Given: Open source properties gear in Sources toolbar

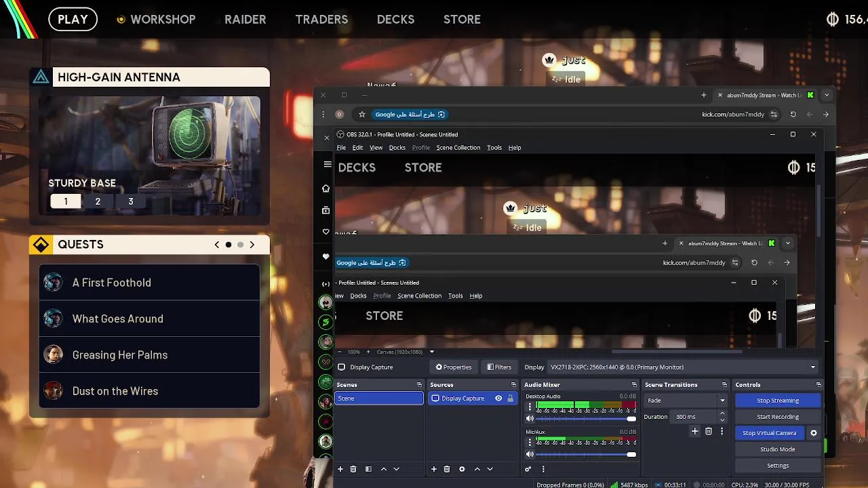Looking at the screenshot, I should [462, 469].
